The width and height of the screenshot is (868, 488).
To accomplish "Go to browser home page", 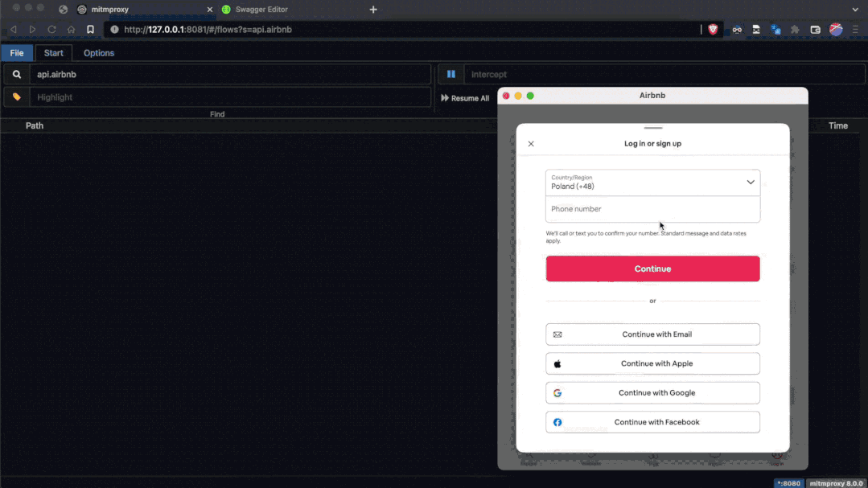I will pos(71,29).
